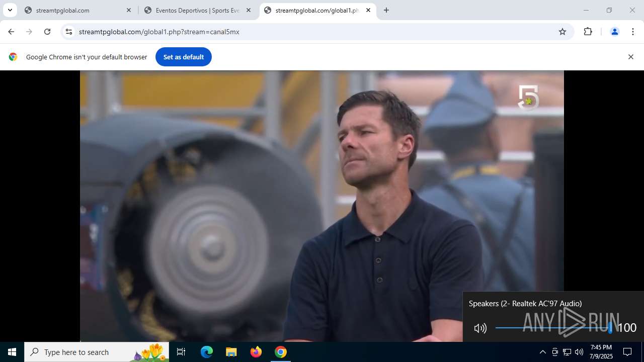Open Task View on the taskbar
Viewport: 644px width, 362px height.
point(181,352)
